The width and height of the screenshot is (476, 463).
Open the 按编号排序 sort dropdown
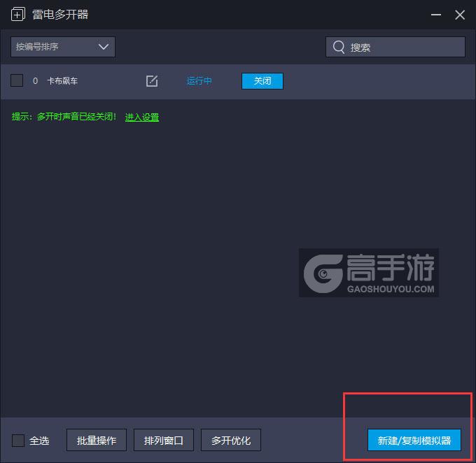[63, 47]
